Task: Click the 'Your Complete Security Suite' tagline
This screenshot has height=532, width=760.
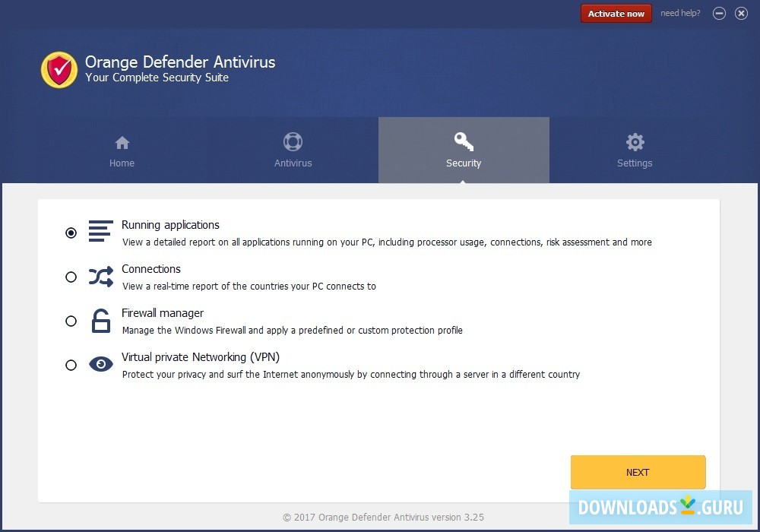Action: (157, 78)
